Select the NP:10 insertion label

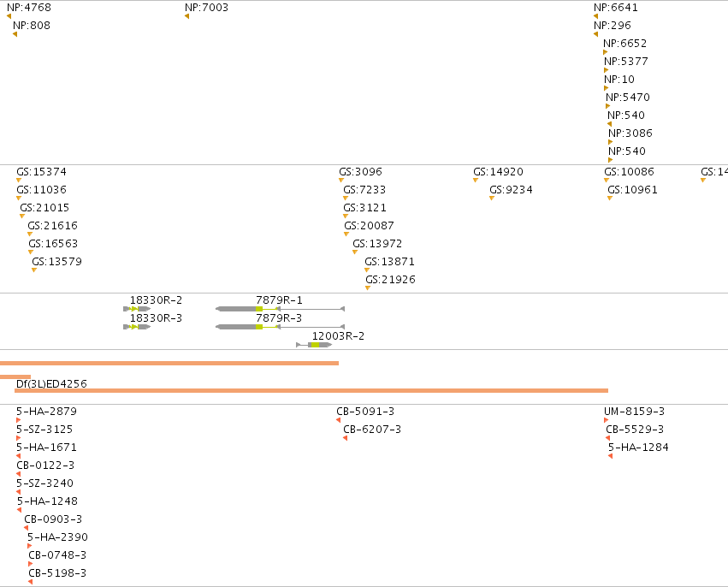[619, 80]
